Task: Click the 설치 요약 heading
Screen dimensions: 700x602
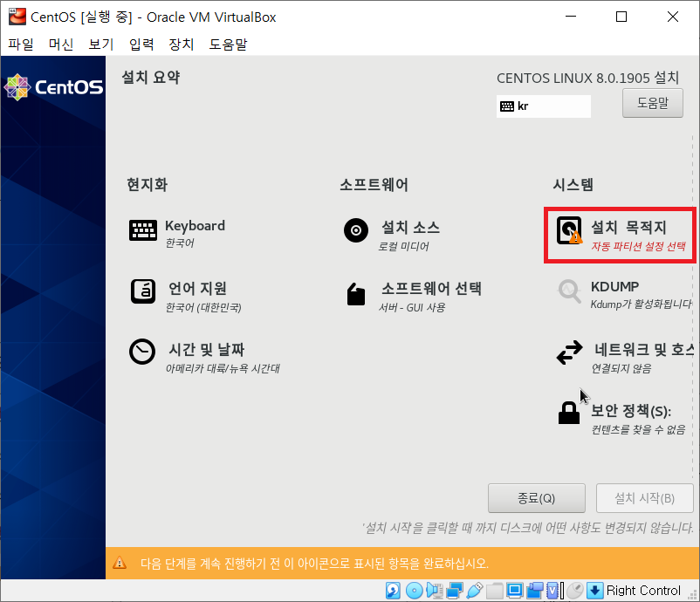Action: point(151,77)
